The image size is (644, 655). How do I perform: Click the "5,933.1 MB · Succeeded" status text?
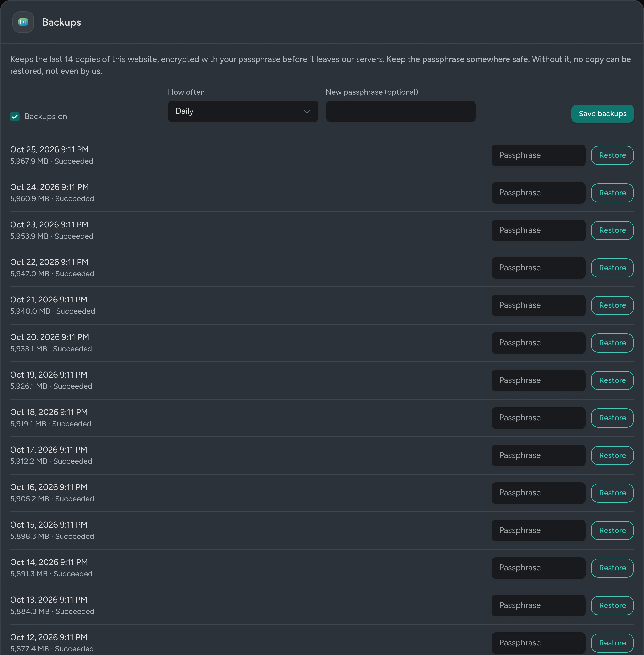pyautogui.click(x=51, y=349)
